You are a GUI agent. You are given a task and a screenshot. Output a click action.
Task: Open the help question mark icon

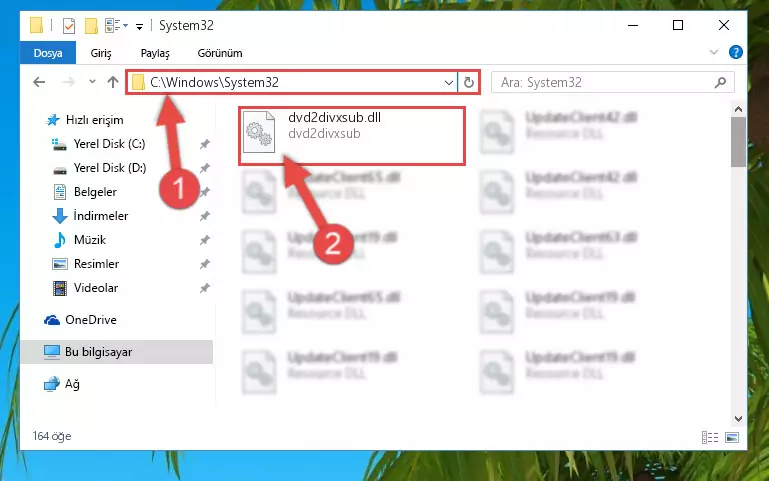(x=736, y=52)
